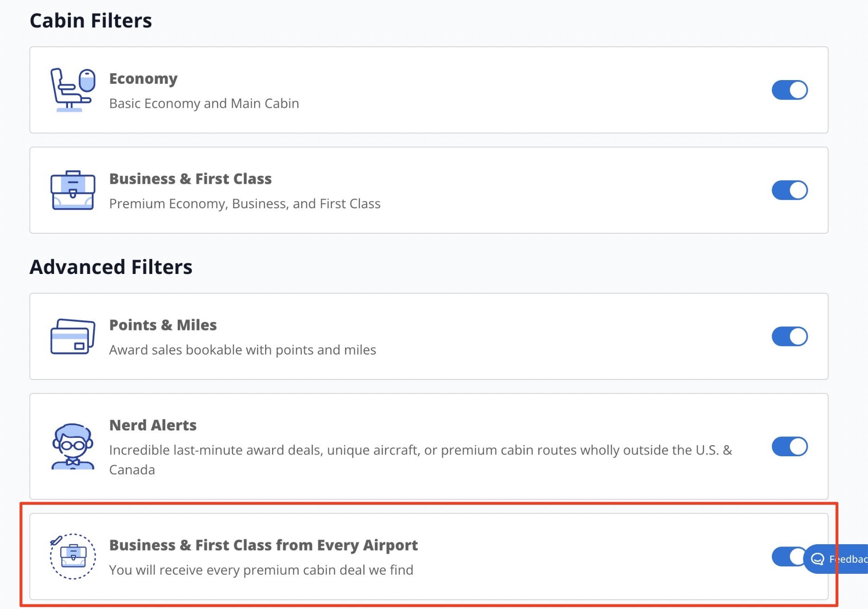Image resolution: width=868 pixels, height=609 pixels.
Task: Disable Nerd Alerts notifications
Action: click(x=790, y=447)
